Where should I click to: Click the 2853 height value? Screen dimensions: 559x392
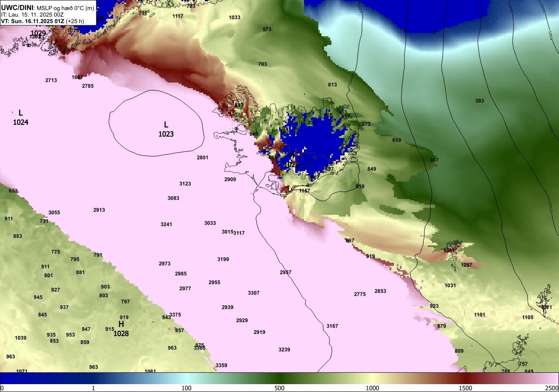pos(380,291)
